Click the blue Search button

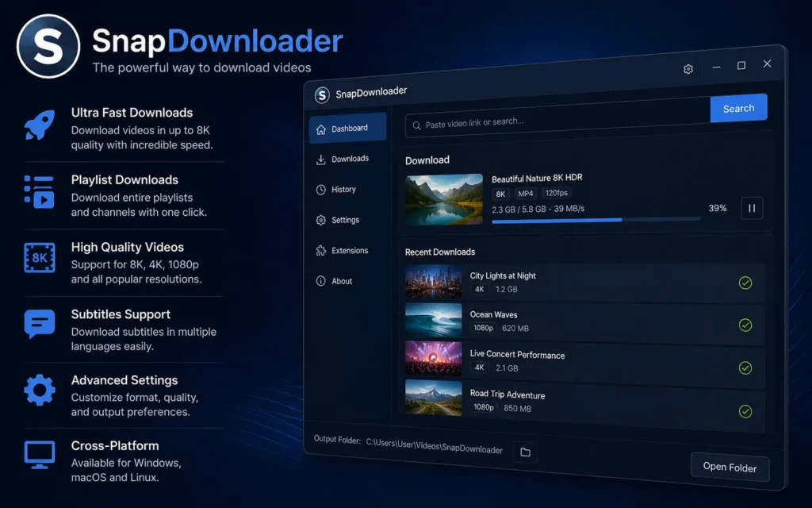coord(738,108)
